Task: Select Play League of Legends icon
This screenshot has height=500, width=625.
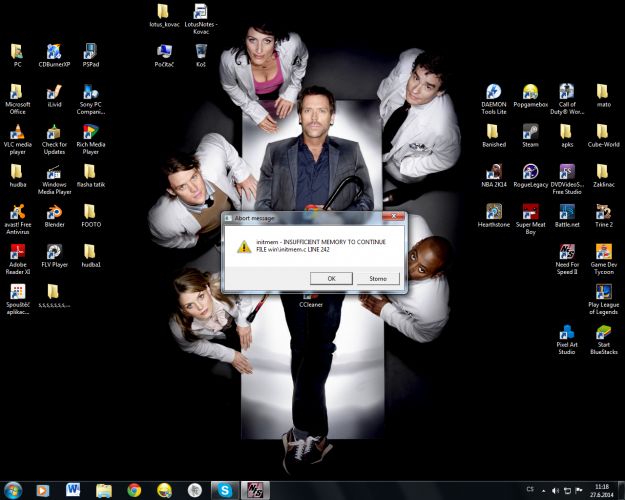Action: coord(603,300)
